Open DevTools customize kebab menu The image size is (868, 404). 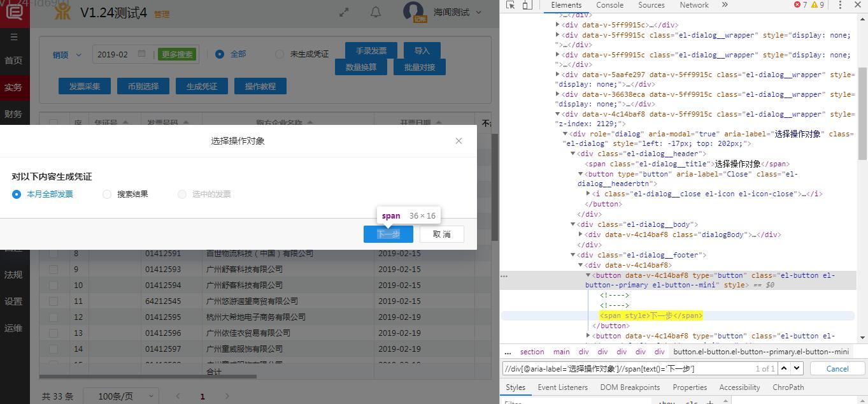pyautogui.click(x=840, y=4)
